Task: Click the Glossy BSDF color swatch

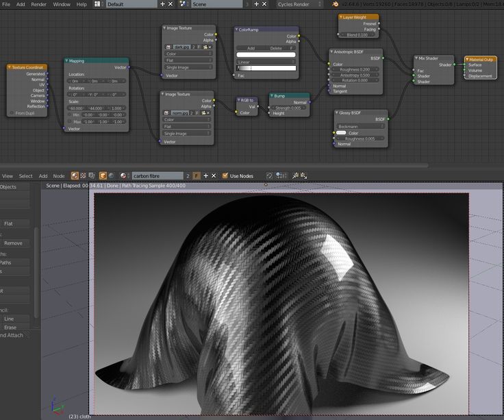Action: pos(341,132)
